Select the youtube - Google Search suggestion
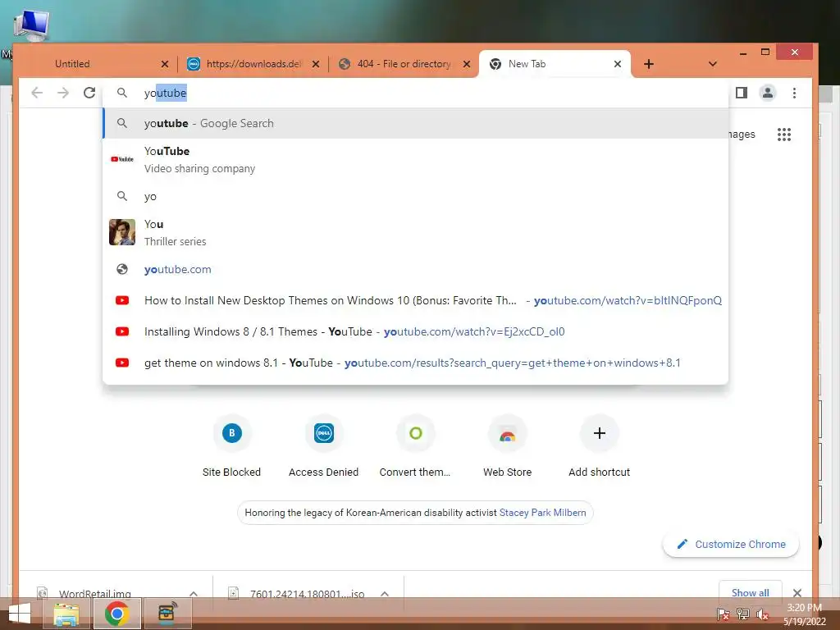The height and width of the screenshot is (630, 840). 415,123
